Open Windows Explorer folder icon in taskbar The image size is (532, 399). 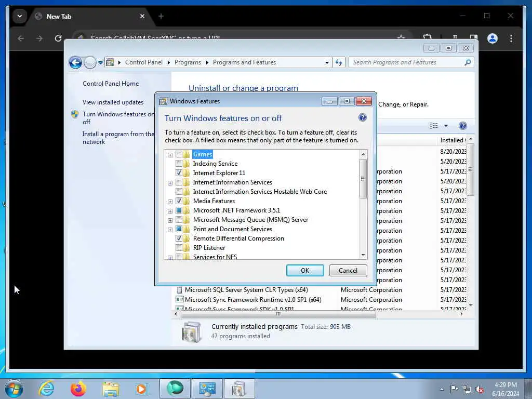[111, 389]
